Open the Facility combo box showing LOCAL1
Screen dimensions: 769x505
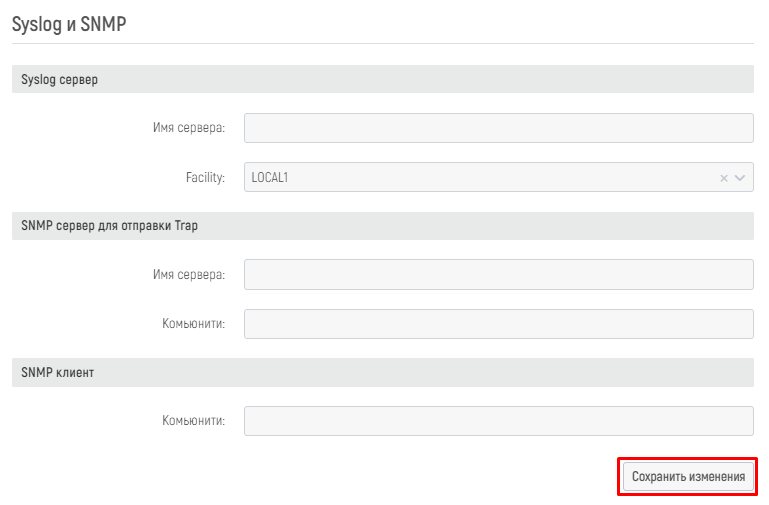(480, 178)
